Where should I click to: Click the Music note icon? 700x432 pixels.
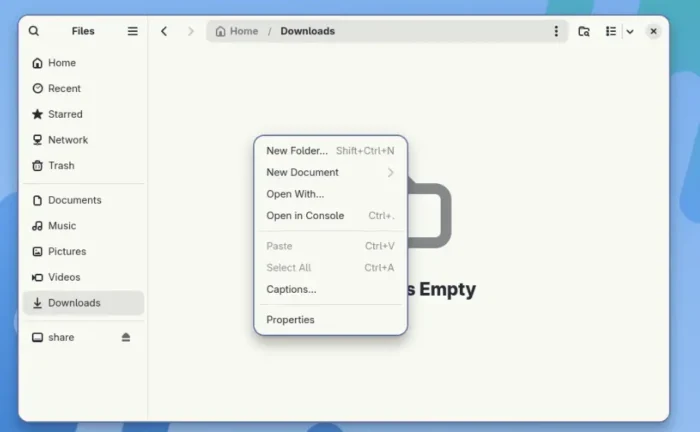click(x=38, y=226)
